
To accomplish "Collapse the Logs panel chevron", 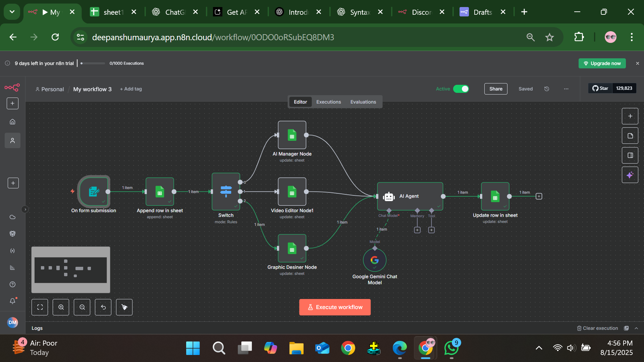I will [x=637, y=328].
